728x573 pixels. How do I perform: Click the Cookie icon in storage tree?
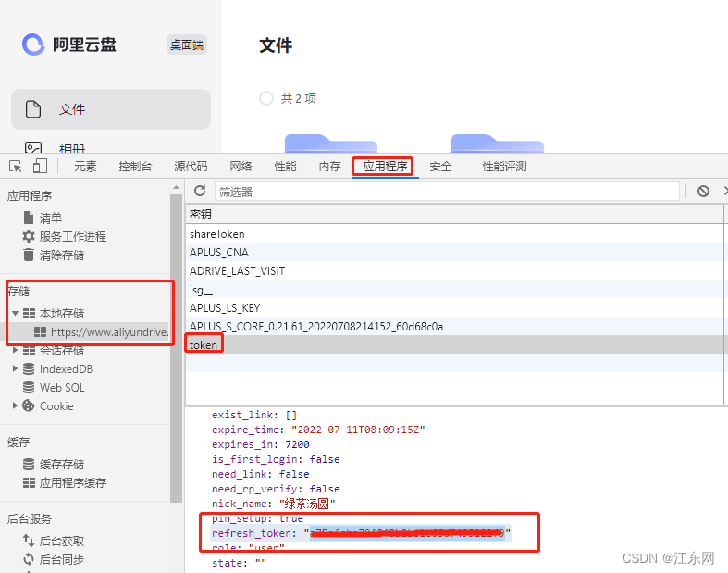point(29,405)
